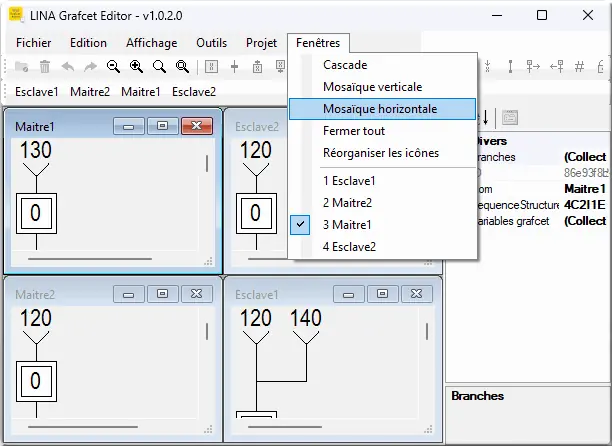
Task: Select the Nom property value 'Maitre1'
Action: 585,189
